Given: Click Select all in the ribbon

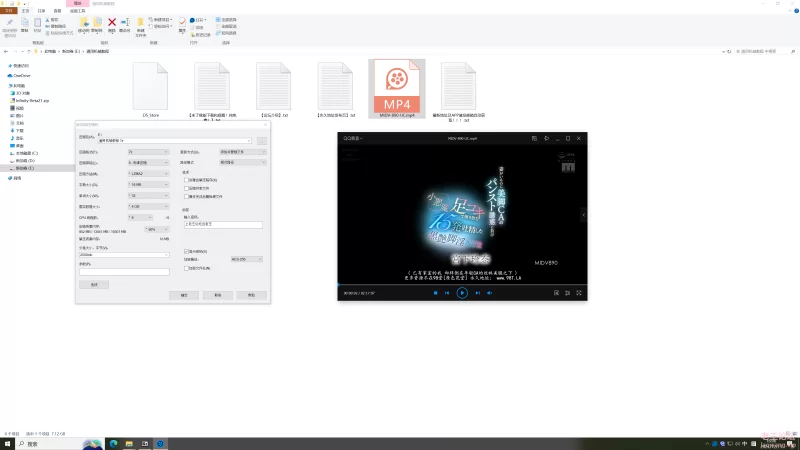Looking at the screenshot, I should pos(226,20).
